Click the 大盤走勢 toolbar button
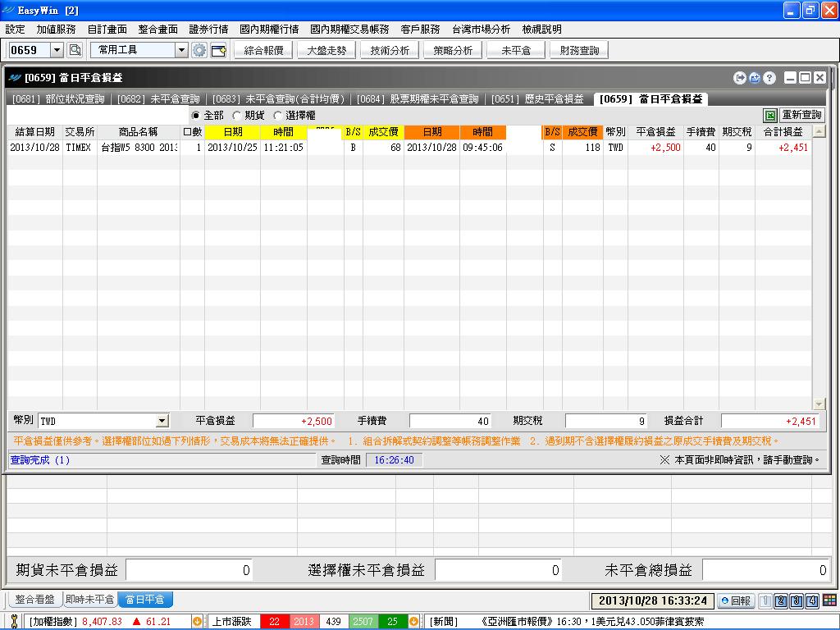Viewport: 840px width, 630px height. tap(326, 50)
